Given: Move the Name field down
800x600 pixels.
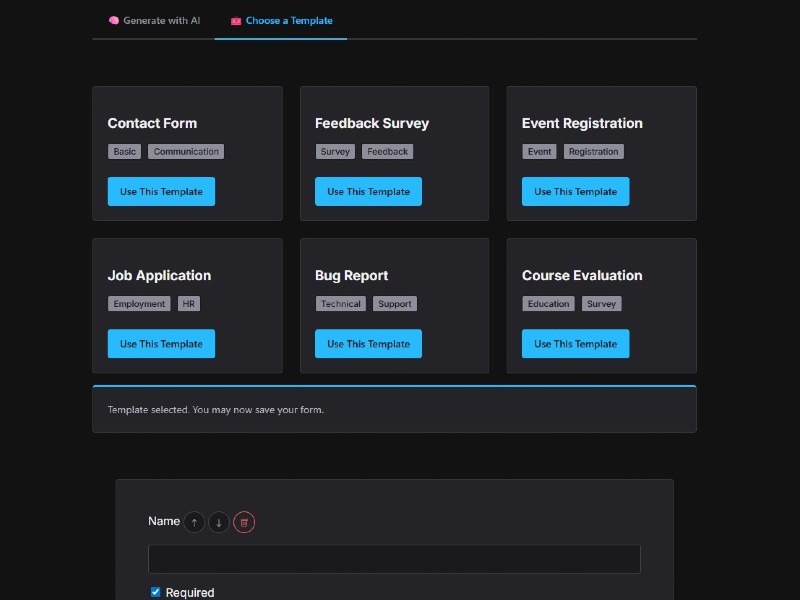Looking at the screenshot, I should (219, 521).
